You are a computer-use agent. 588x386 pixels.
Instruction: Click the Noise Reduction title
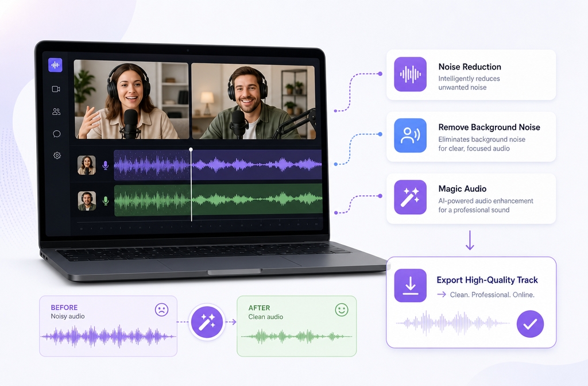tap(470, 67)
